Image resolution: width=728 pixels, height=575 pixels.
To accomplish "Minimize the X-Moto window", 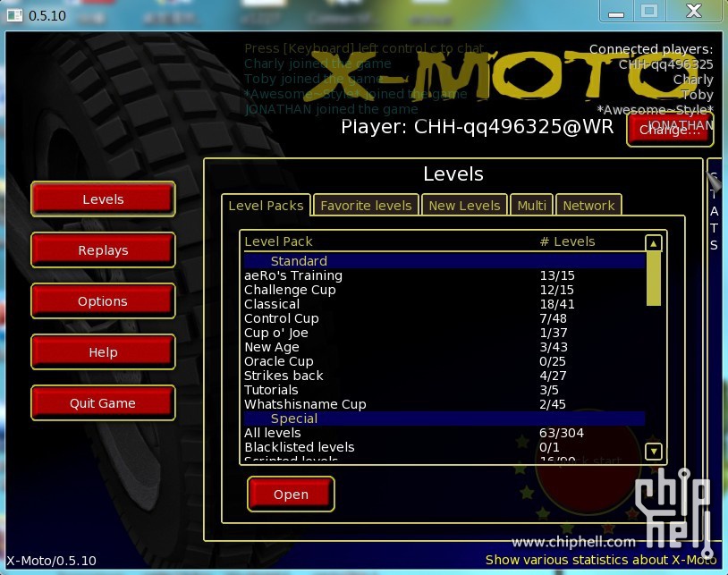I will pyautogui.click(x=616, y=12).
